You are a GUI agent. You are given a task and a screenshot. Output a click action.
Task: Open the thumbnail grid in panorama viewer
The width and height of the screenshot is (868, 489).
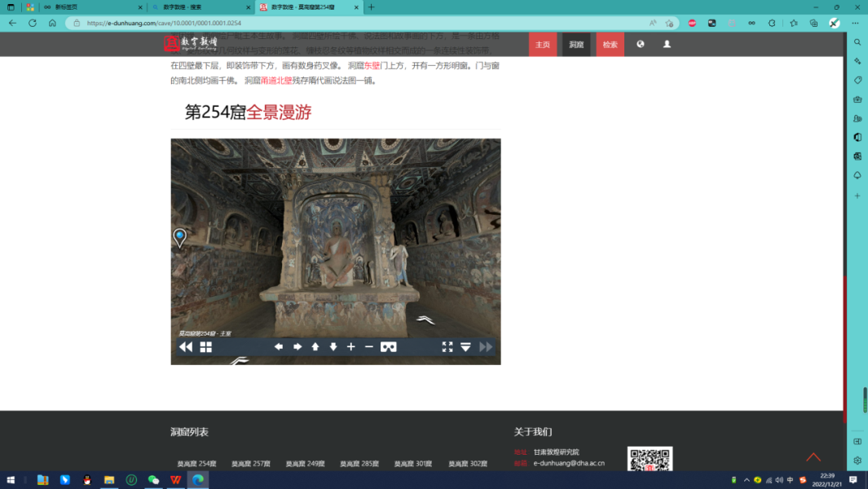coord(206,347)
